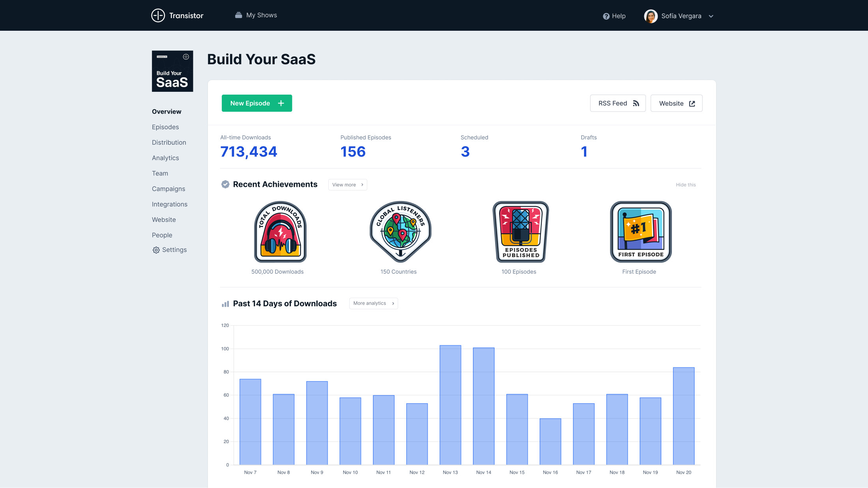Select the Episodes Published badge
Screen dimensions: 868x488
pyautogui.click(x=520, y=232)
